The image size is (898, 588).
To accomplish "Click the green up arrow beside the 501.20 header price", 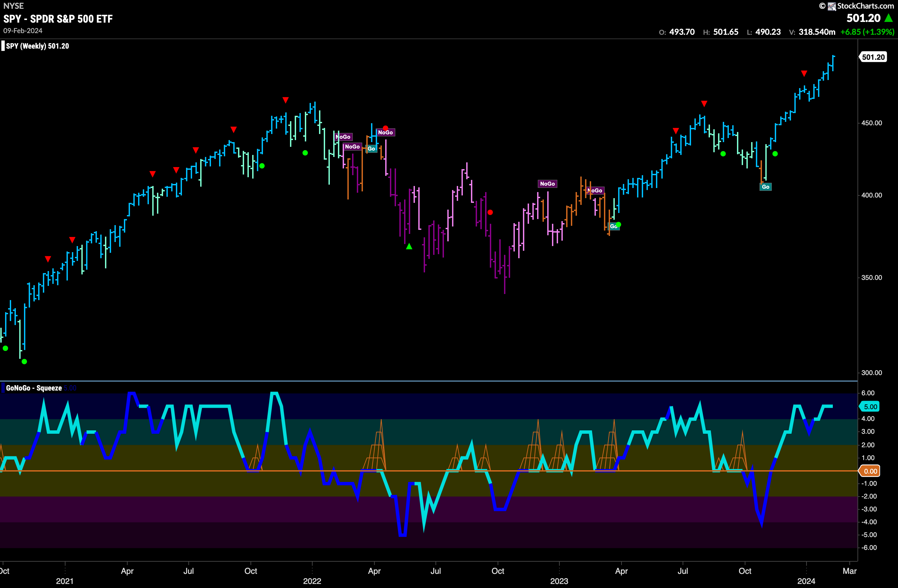I will coord(889,18).
